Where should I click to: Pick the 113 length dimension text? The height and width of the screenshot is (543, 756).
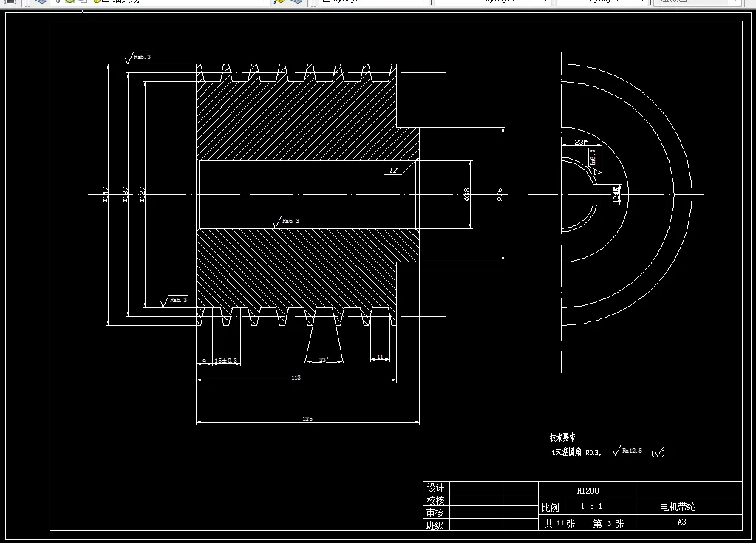pyautogui.click(x=296, y=378)
